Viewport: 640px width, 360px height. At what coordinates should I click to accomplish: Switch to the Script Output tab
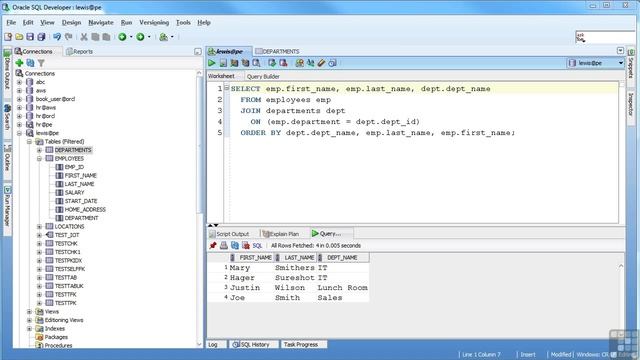(x=229, y=234)
